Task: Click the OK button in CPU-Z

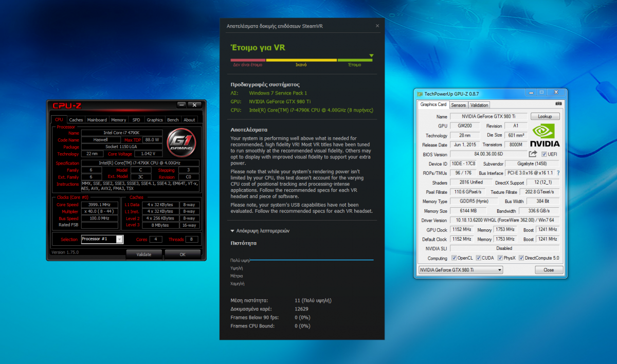Action: tap(182, 254)
